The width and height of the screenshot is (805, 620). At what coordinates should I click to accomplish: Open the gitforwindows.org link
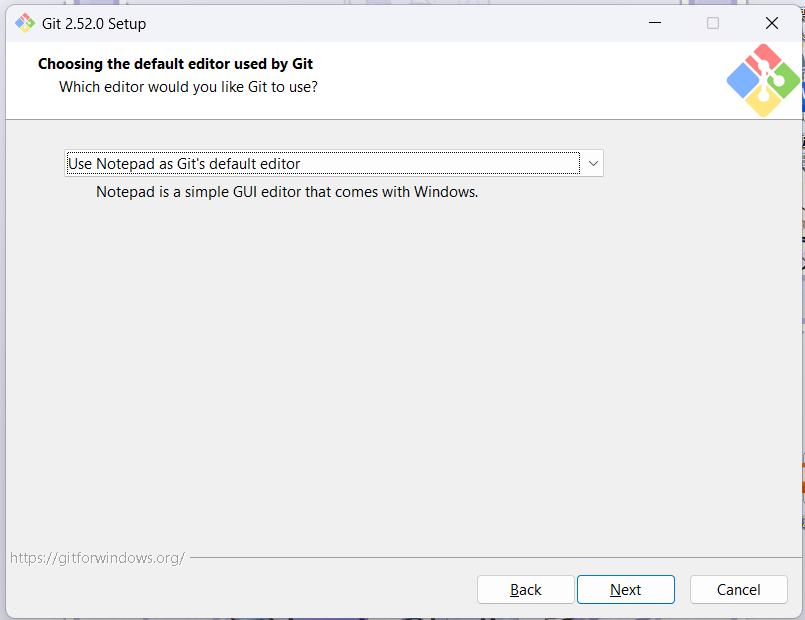97,557
